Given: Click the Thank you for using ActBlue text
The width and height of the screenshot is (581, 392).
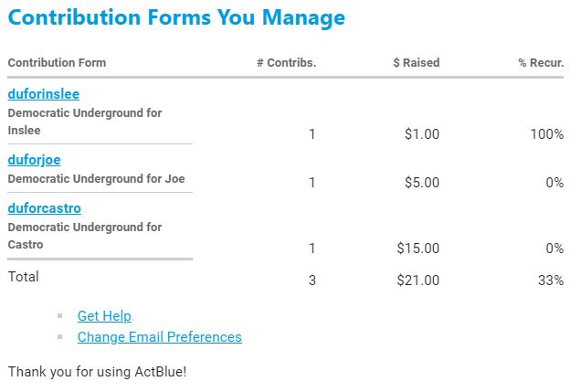Looking at the screenshot, I should point(97,372).
